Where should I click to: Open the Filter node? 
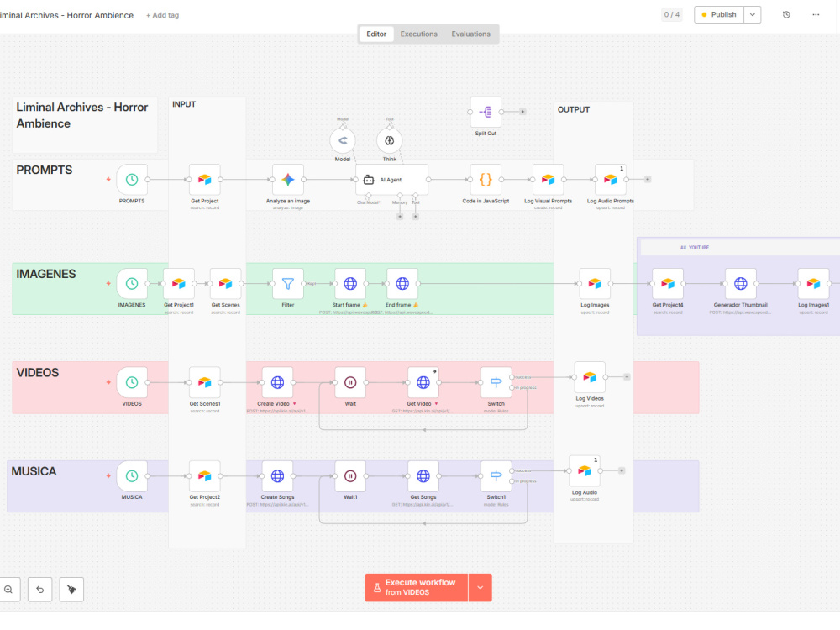coord(288,283)
